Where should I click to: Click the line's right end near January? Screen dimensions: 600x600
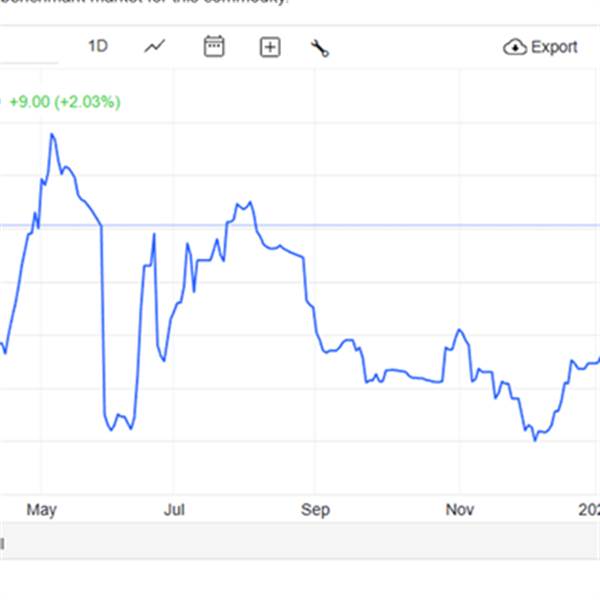tap(596, 360)
